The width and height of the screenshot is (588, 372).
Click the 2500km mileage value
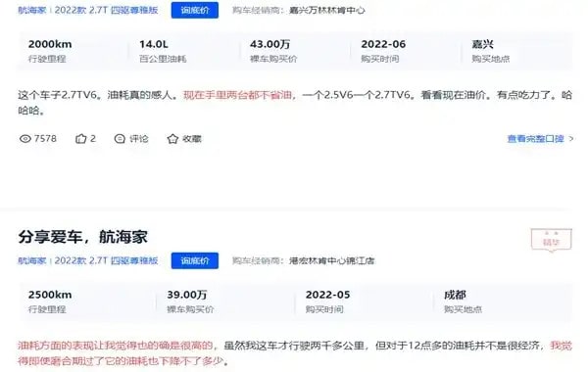pos(50,295)
